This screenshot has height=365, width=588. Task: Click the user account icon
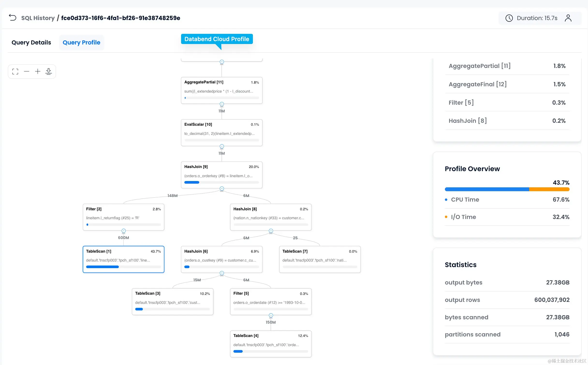(x=568, y=18)
